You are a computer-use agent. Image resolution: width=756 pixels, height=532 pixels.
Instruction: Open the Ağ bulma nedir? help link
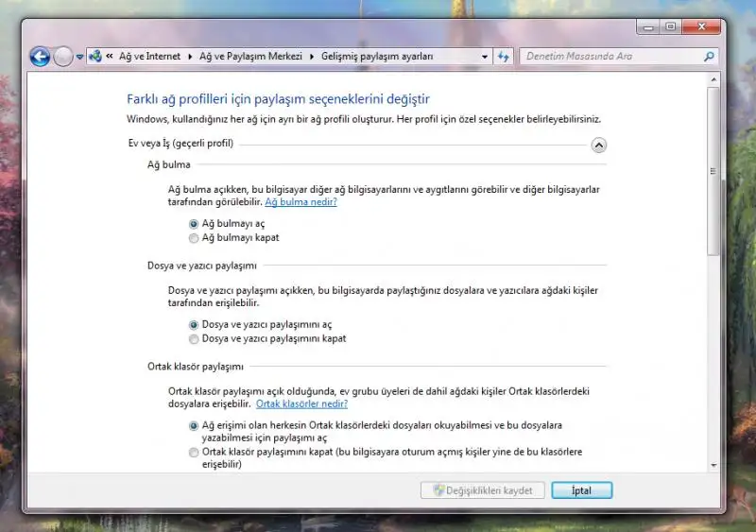point(301,202)
